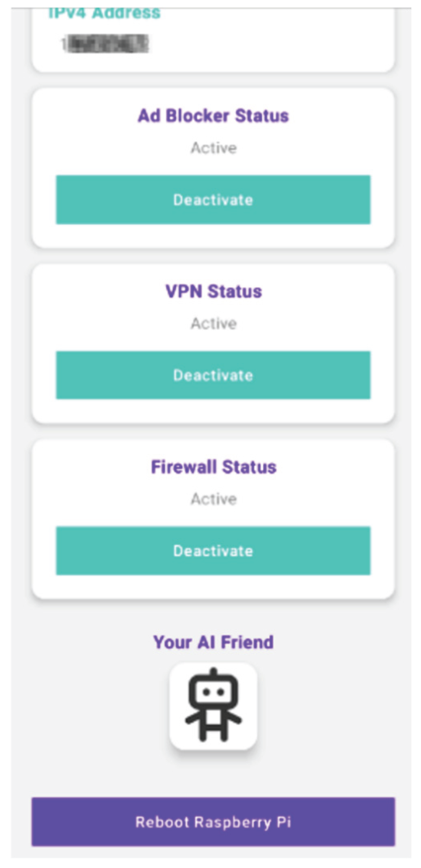Tap white space left of VPN Status title

point(97,292)
